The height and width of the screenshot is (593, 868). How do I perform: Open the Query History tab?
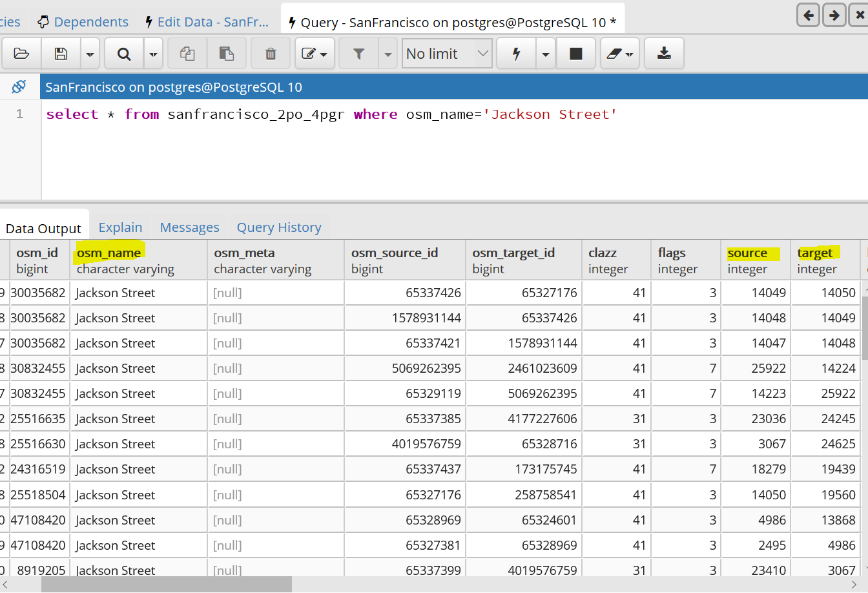point(279,227)
